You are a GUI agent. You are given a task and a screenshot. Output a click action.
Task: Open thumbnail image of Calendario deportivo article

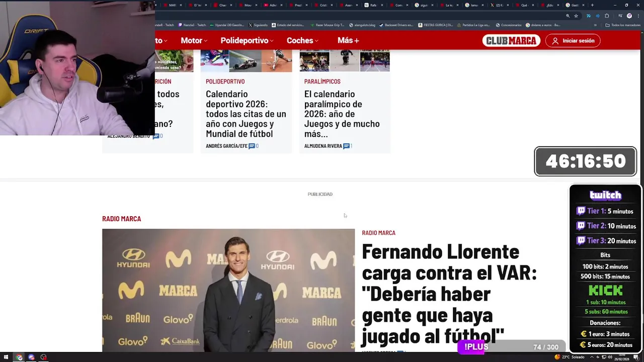tap(246, 61)
